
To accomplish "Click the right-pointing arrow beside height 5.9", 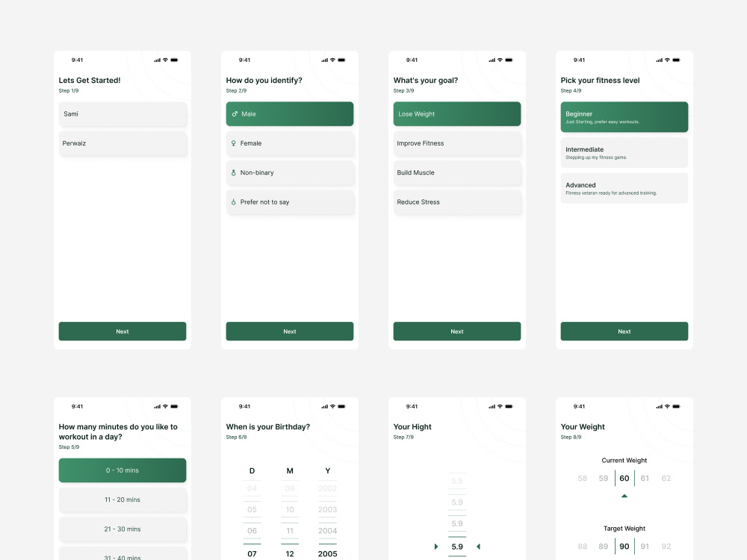I will click(x=436, y=547).
